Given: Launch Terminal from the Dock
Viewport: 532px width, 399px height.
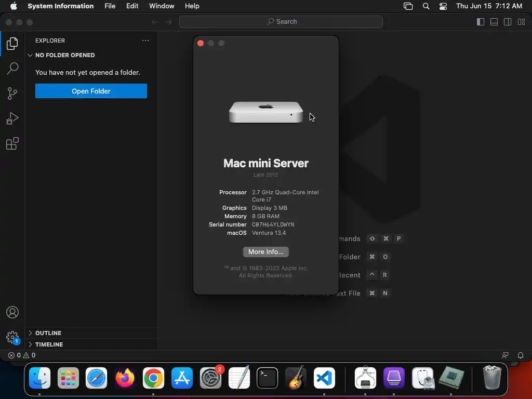Looking at the screenshot, I should tap(268, 378).
